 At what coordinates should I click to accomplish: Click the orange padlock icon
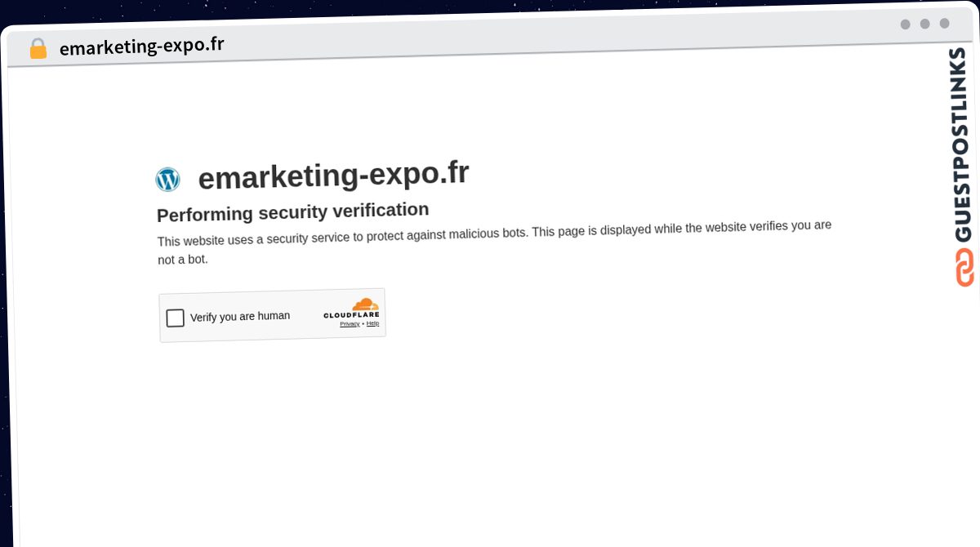pyautogui.click(x=38, y=49)
